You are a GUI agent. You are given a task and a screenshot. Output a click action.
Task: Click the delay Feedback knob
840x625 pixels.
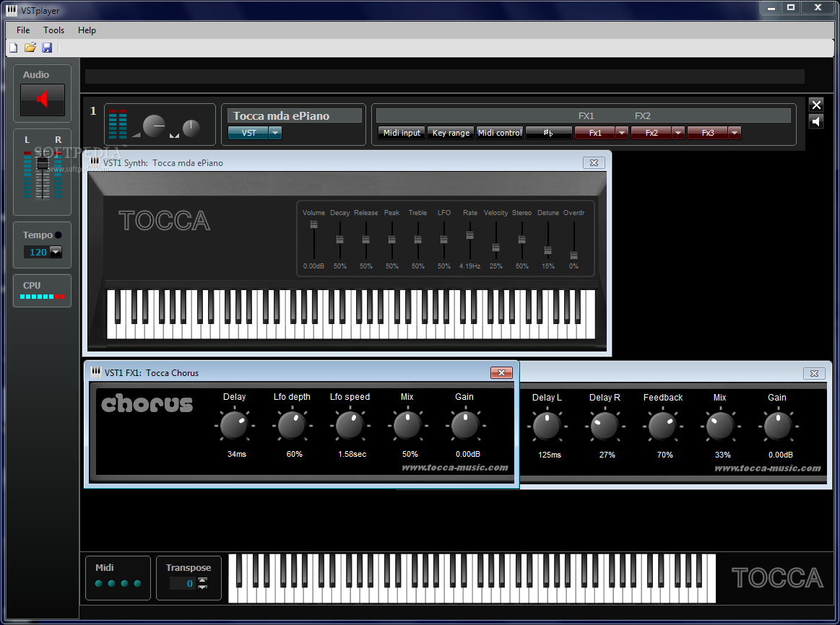[662, 427]
